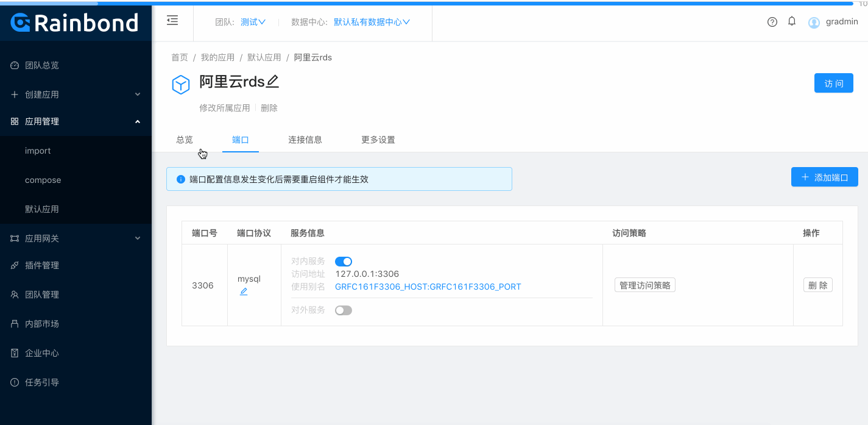Click the plus icon beside 创建应用
Screen dimensions: 868x425
coord(15,95)
